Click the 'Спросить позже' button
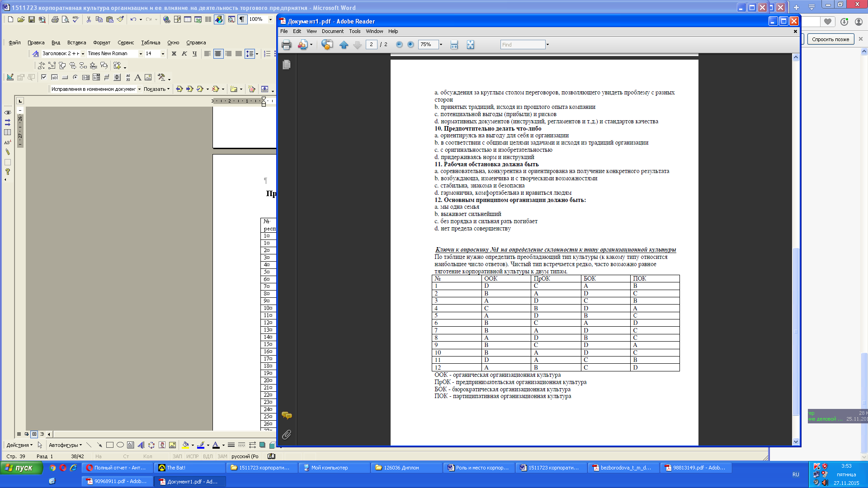 click(830, 39)
